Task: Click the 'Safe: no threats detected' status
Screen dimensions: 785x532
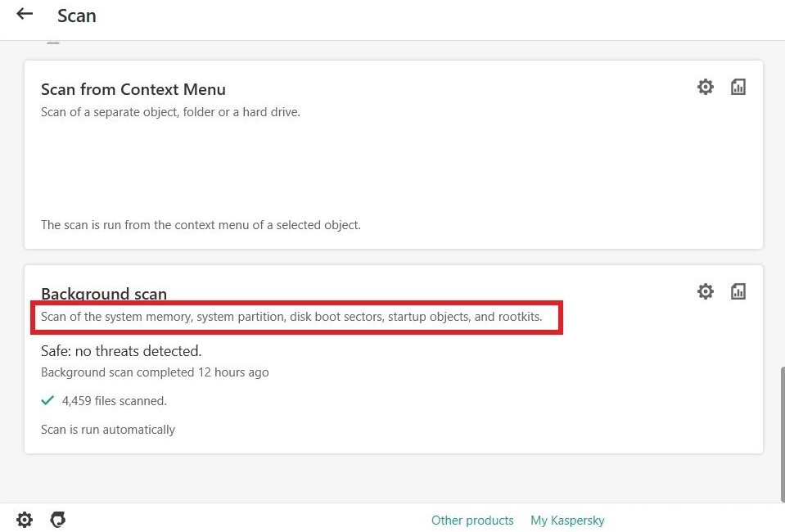Action: (x=121, y=351)
